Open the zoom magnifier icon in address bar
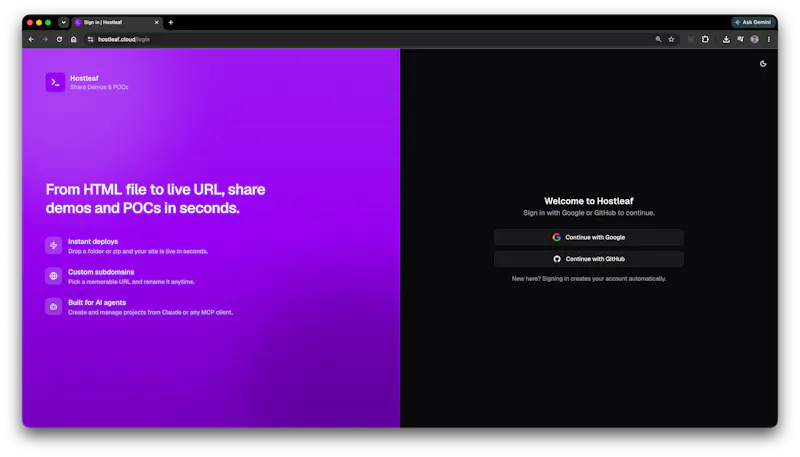 pos(658,39)
